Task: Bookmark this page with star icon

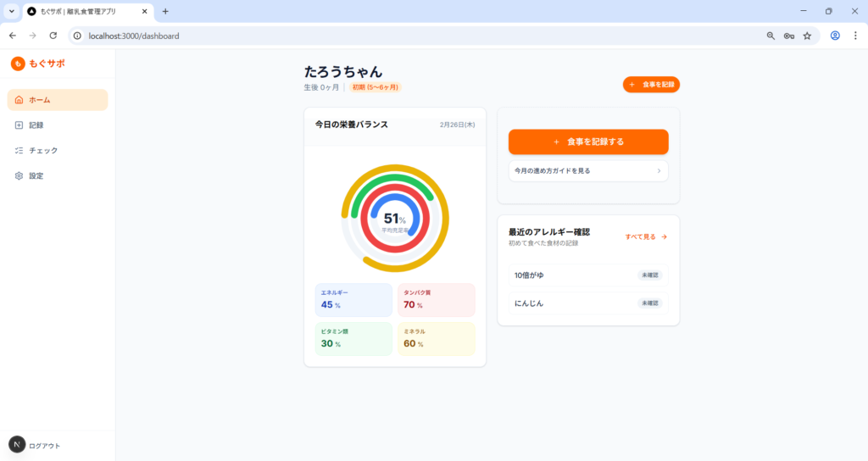Action: click(x=807, y=36)
